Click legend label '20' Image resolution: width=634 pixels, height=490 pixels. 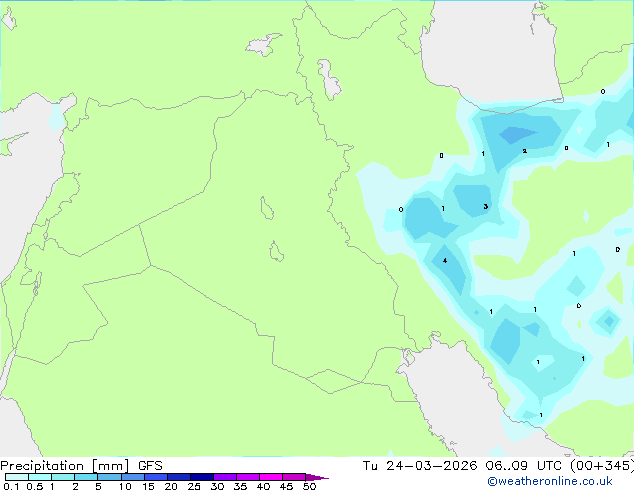(x=171, y=486)
